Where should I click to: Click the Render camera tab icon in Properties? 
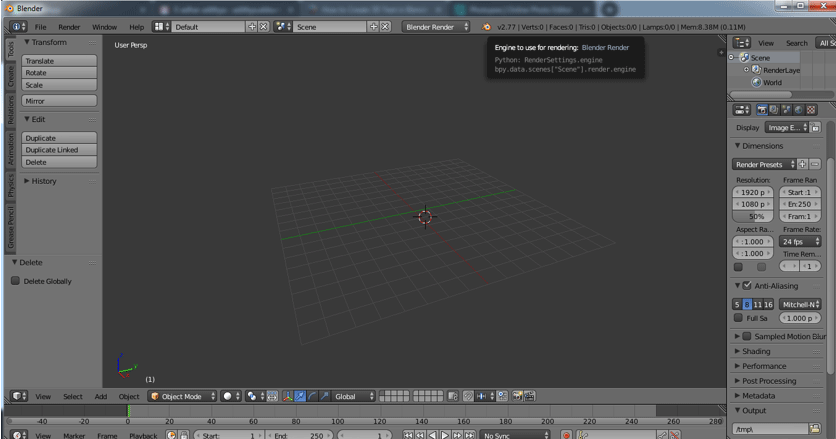[x=763, y=110]
